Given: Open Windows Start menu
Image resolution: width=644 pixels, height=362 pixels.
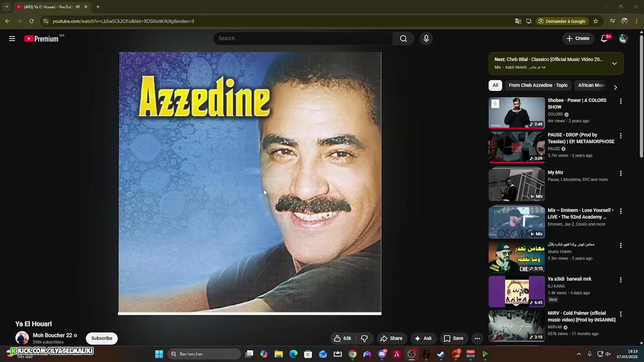Looking at the screenshot, I should 159,354.
